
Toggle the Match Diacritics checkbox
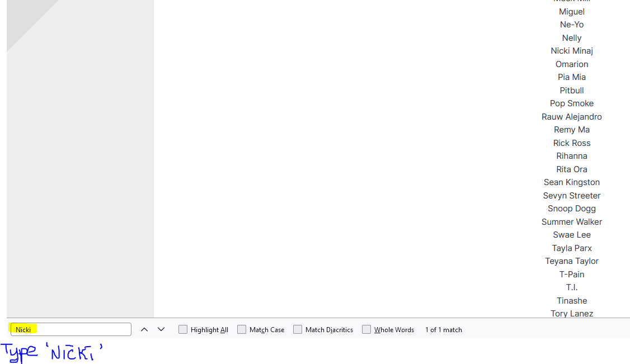point(297,329)
